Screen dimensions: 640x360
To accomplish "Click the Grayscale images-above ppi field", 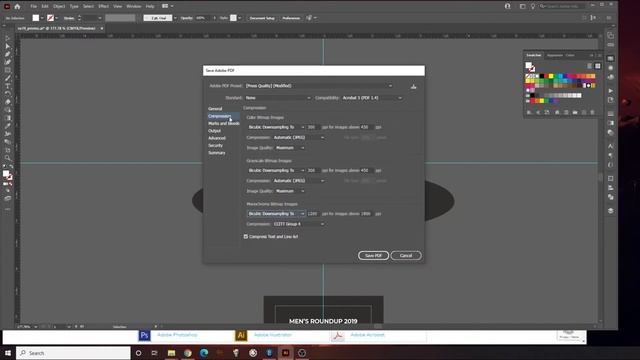I will point(366,171).
